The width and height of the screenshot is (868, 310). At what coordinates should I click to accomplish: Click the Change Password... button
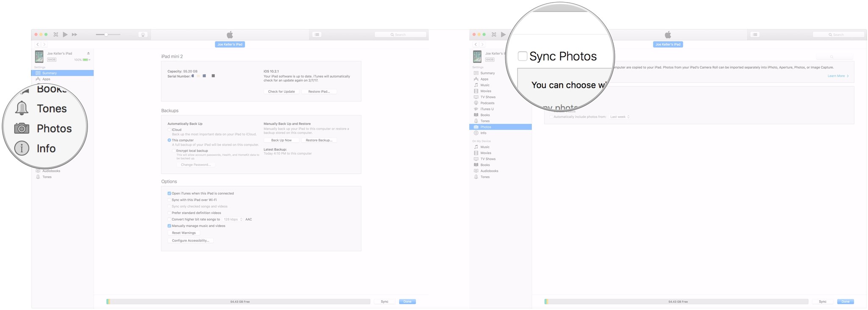(196, 165)
